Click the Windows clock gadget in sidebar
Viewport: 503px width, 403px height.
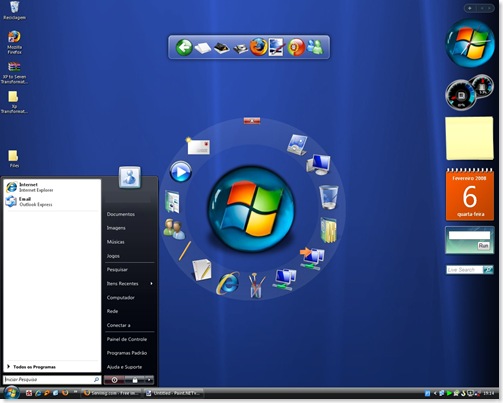coord(470,43)
